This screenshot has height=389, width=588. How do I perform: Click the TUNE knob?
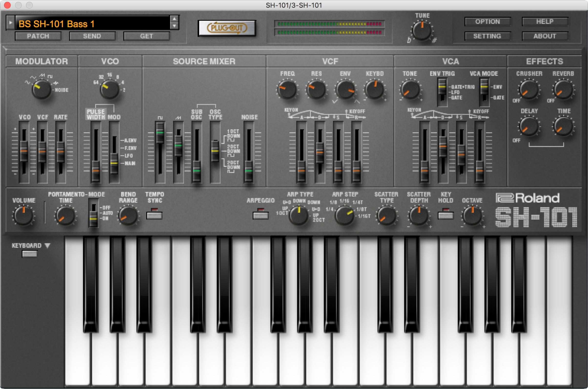point(422,31)
